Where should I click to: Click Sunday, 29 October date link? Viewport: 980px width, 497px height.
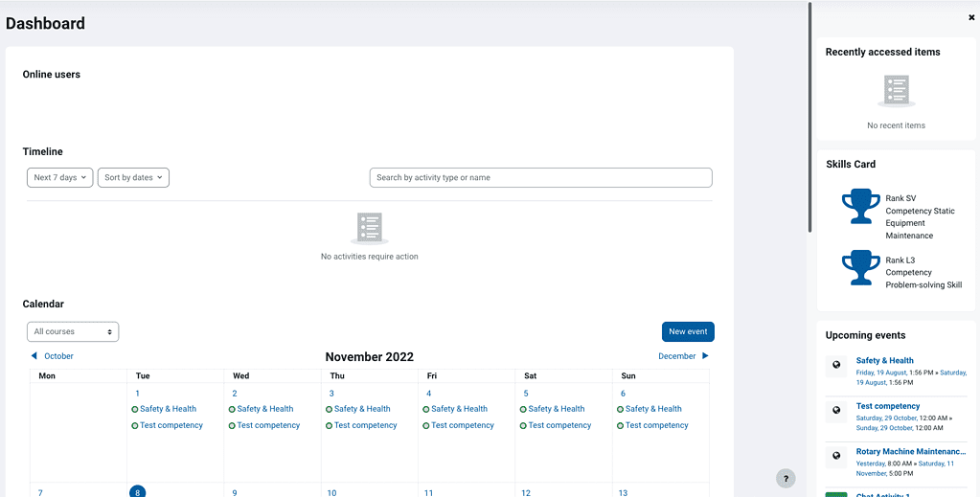[885, 428]
